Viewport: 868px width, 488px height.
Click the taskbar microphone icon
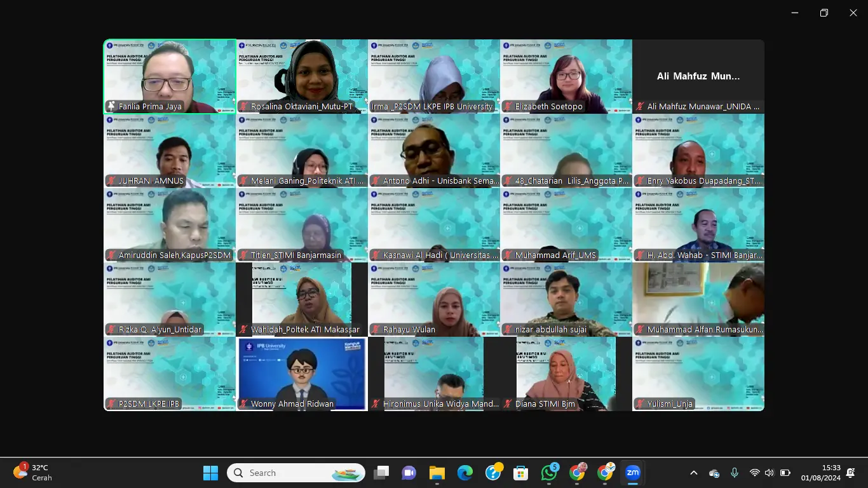click(735, 473)
